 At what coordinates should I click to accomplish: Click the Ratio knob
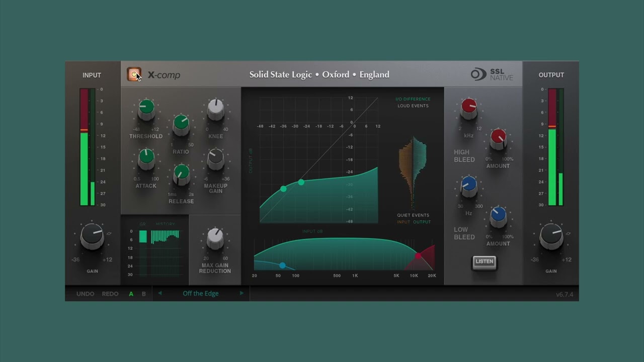tap(181, 124)
